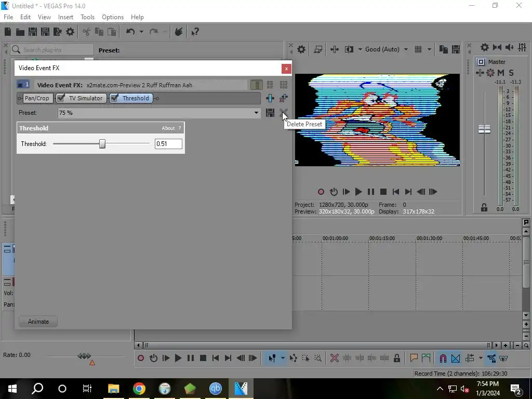Save snapshot to file in preview toolbar
The image size is (532, 399).
pos(456,49)
